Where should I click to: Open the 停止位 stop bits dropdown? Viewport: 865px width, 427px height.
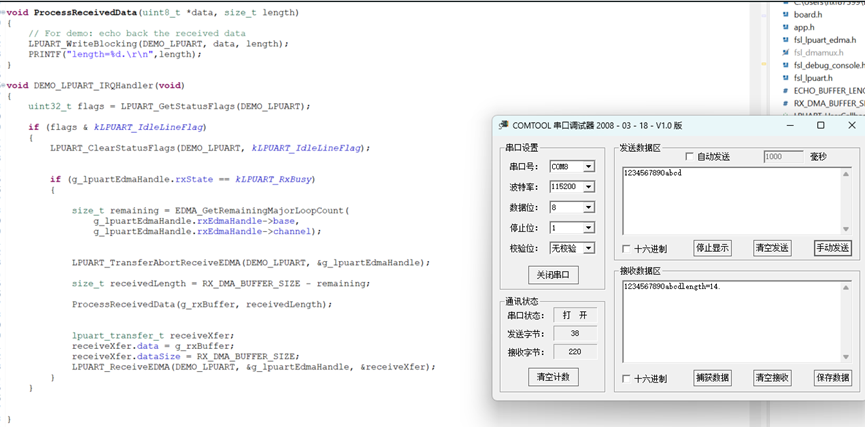tap(589, 228)
